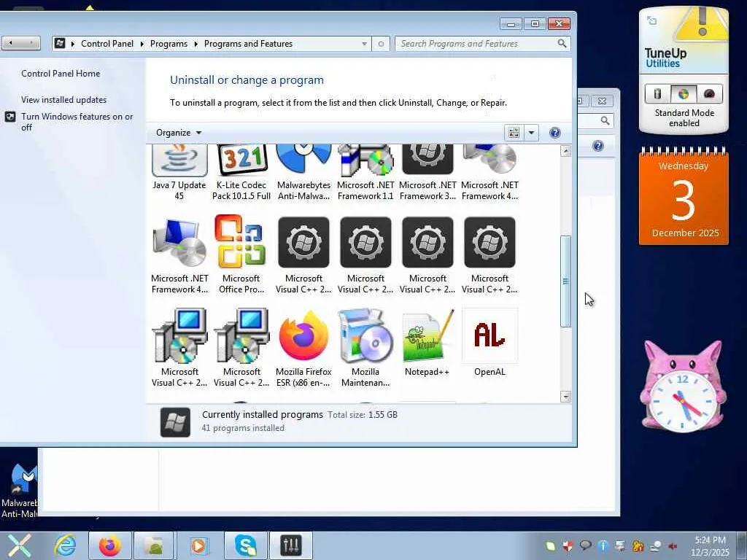This screenshot has height=560, width=747.
Task: Open the Malwarebytes Anti-Malware desktop shortcut
Action: click(19, 491)
